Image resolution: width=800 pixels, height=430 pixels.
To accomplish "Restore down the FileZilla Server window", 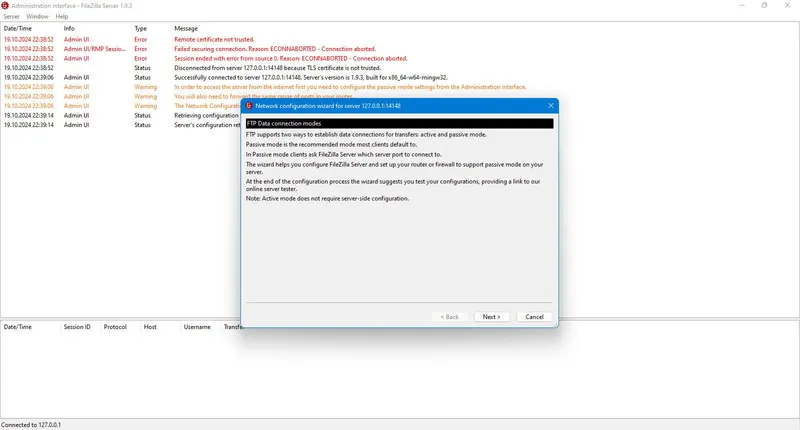I will click(764, 5).
